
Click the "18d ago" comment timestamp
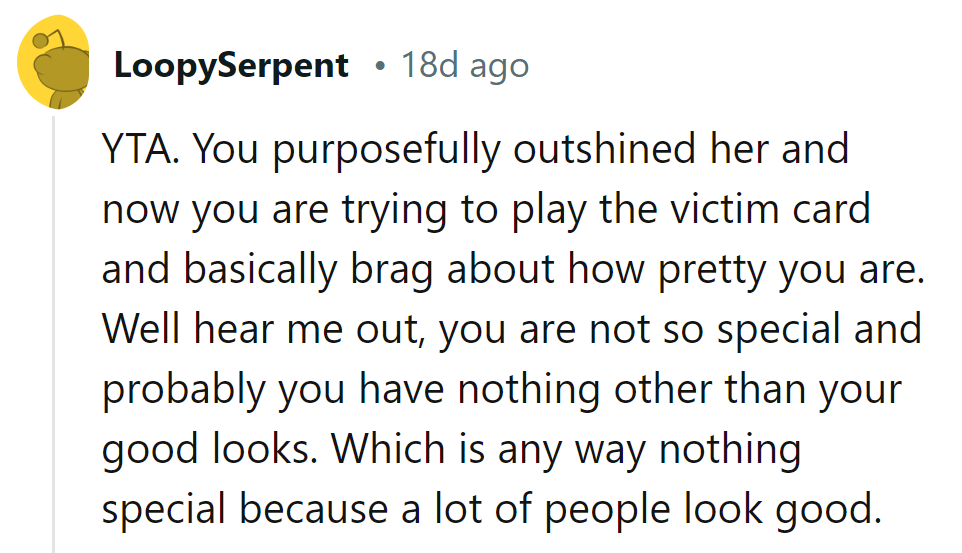(x=464, y=66)
